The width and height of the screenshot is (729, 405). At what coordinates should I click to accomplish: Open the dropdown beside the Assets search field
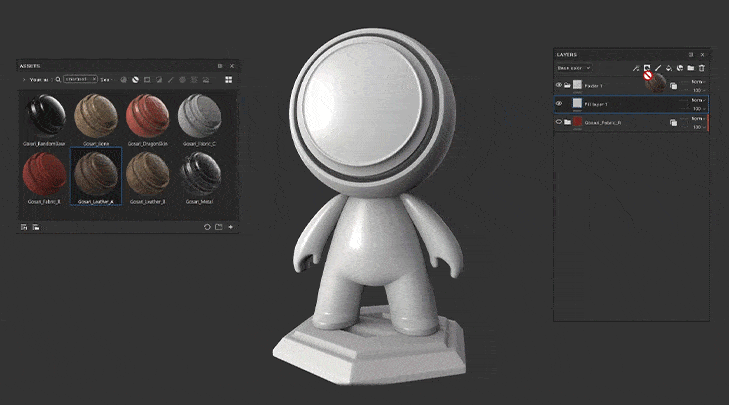(x=106, y=80)
